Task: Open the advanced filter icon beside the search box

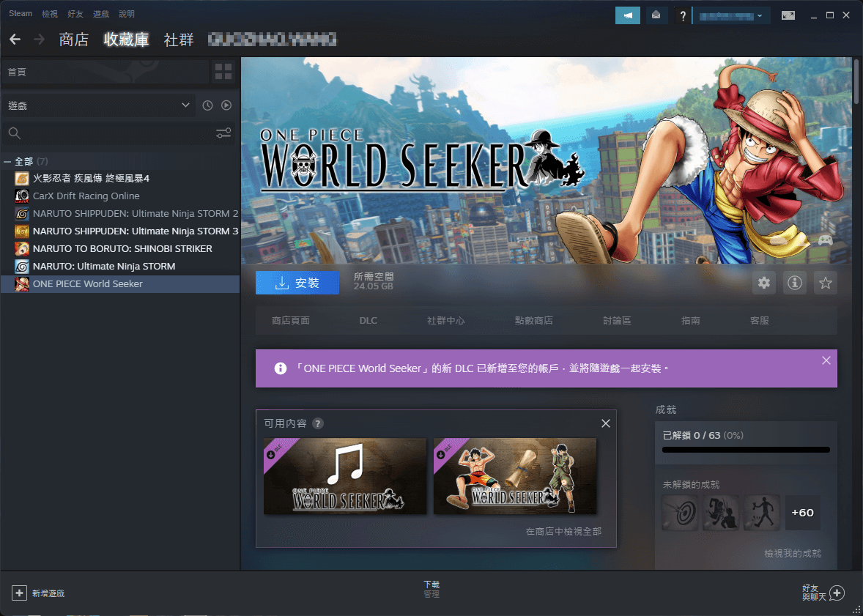Action: (224, 133)
